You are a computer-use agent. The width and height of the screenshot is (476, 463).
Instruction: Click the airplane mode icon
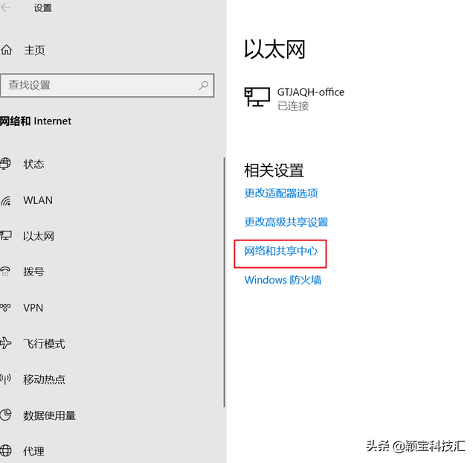click(x=6, y=343)
